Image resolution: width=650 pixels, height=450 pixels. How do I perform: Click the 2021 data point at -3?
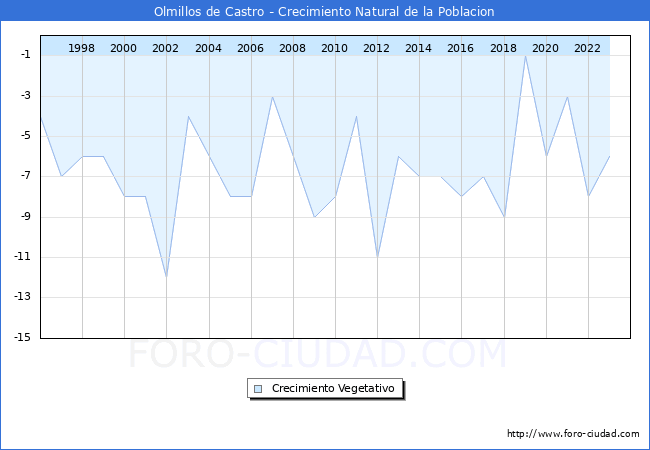567,97
